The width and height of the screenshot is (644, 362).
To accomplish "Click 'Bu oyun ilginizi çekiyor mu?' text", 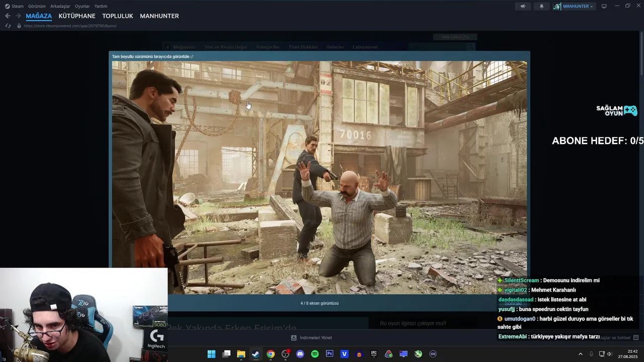I will [413, 323].
